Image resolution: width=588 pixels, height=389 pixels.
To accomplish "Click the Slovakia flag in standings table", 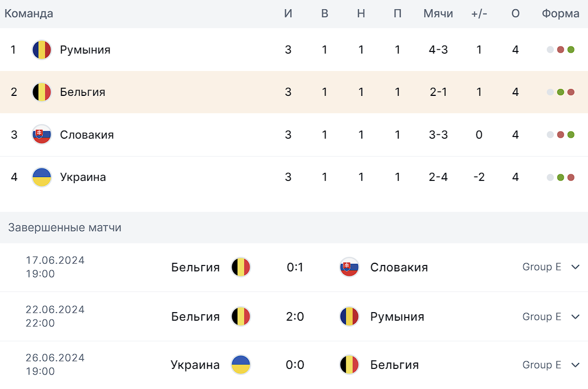I will pyautogui.click(x=42, y=135).
